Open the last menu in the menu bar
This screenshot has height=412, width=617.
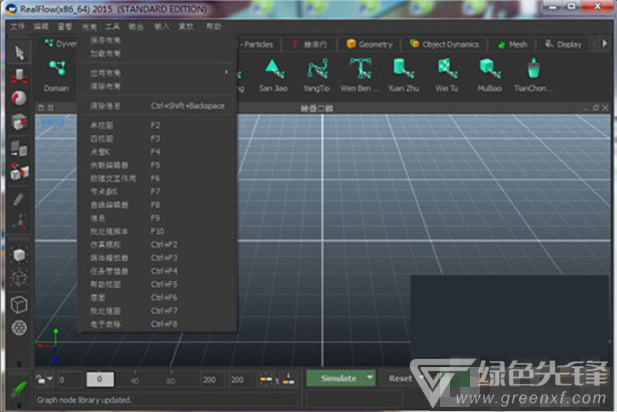coord(214,26)
